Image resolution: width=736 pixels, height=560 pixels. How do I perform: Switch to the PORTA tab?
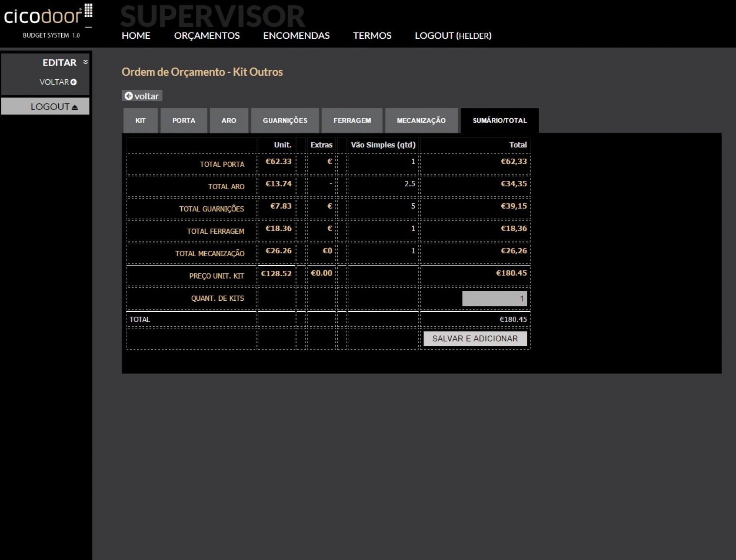(184, 120)
